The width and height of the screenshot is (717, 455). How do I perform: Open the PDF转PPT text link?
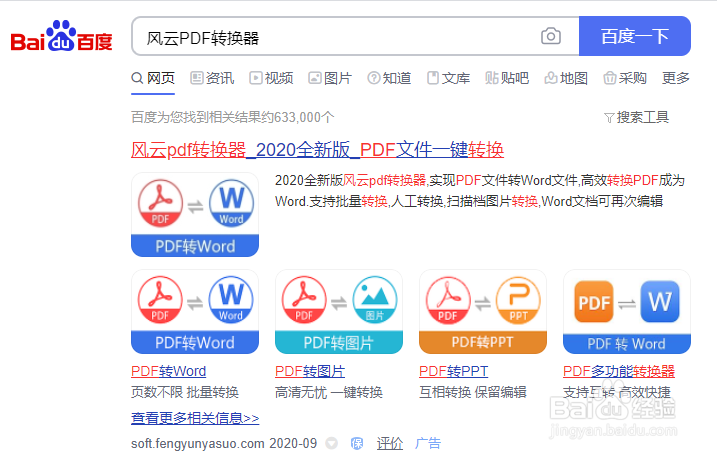454,371
